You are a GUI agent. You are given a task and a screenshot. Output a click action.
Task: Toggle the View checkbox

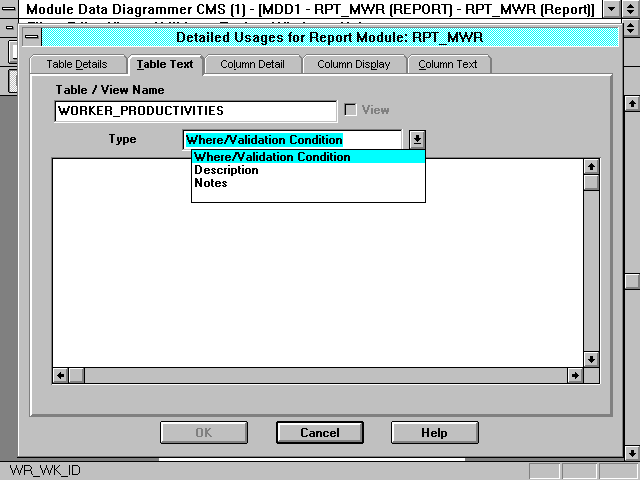pos(350,110)
